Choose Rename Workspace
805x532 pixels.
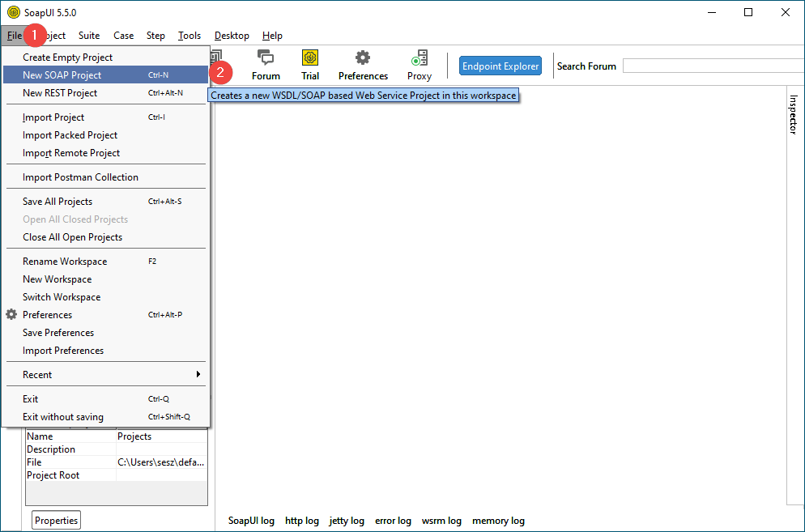coord(106,262)
